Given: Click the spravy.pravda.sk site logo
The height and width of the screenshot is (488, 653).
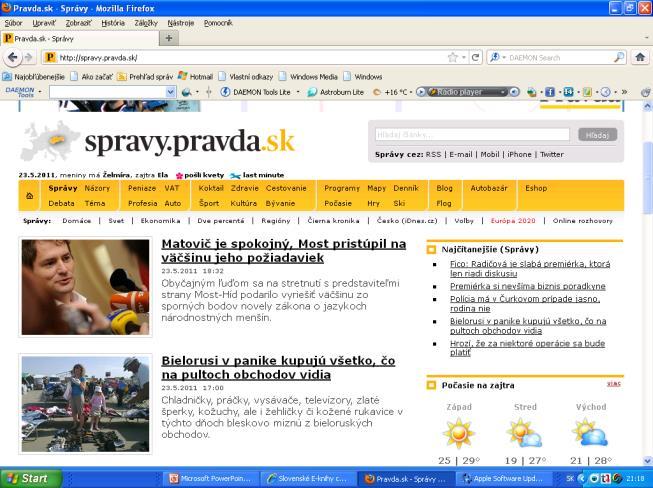Looking at the screenshot, I should 157,142.
